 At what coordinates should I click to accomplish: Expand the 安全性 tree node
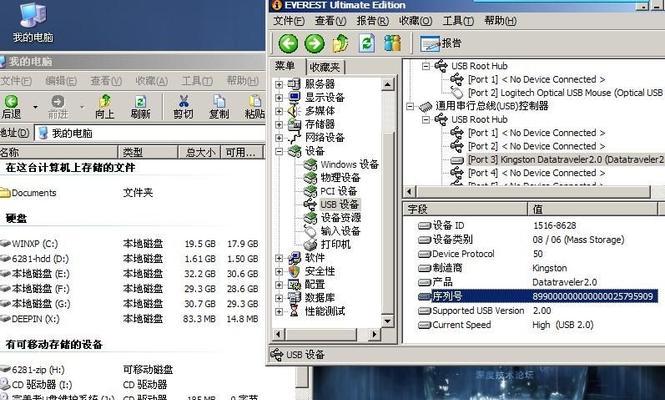click(x=279, y=271)
